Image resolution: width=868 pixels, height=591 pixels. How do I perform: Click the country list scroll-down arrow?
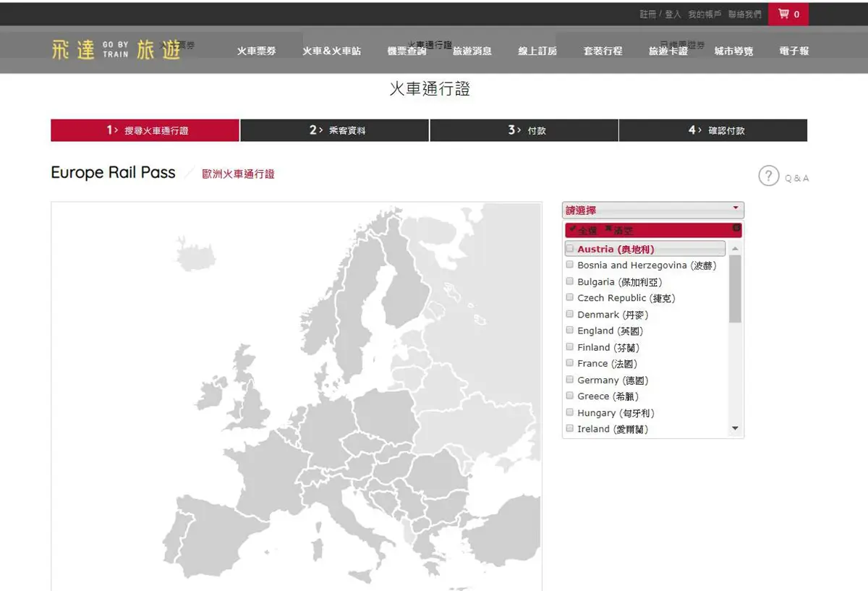coord(736,429)
